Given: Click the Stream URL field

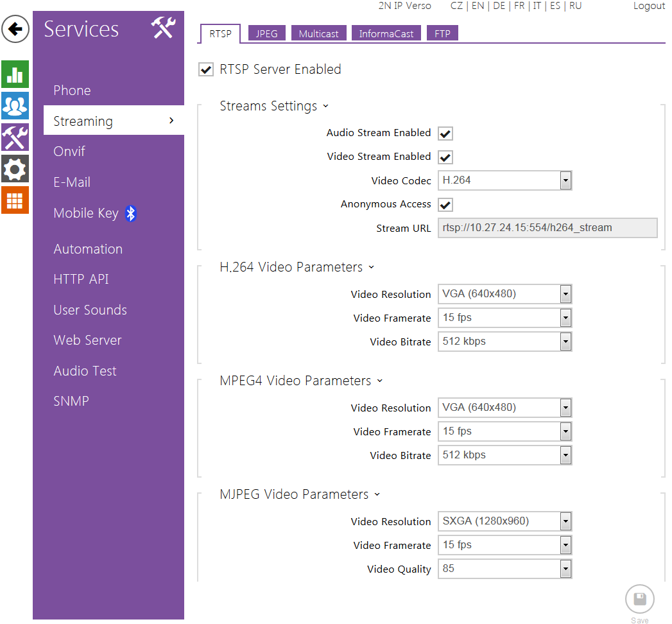Looking at the screenshot, I should point(547,228).
